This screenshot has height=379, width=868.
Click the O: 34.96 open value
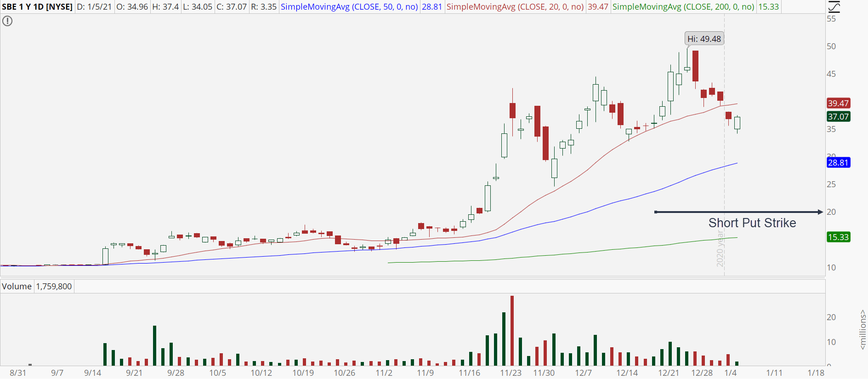pos(132,7)
